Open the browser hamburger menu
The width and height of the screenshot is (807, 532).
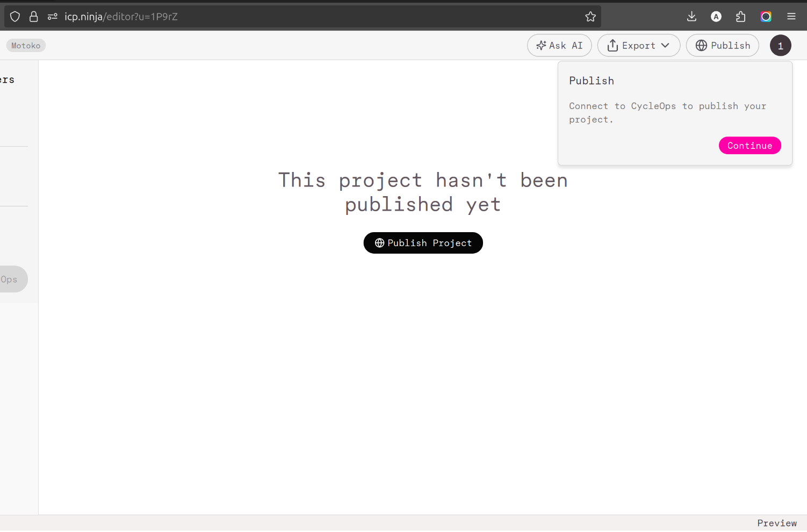click(x=791, y=16)
